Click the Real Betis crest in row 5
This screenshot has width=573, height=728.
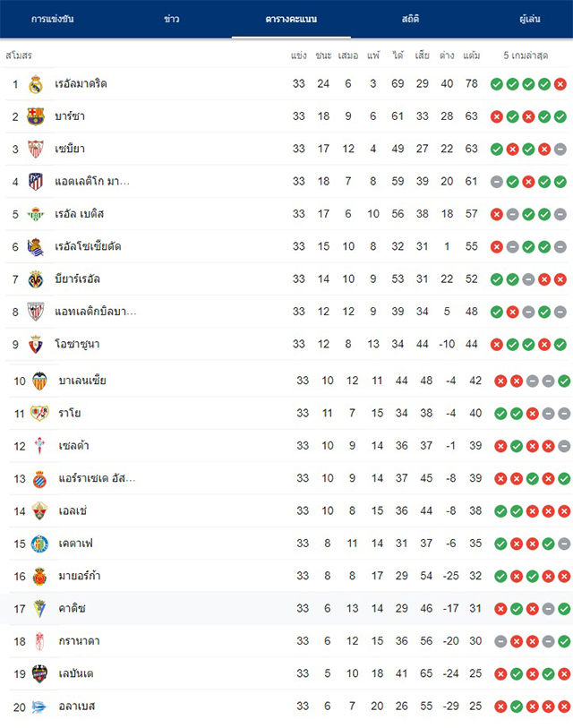[x=36, y=214]
